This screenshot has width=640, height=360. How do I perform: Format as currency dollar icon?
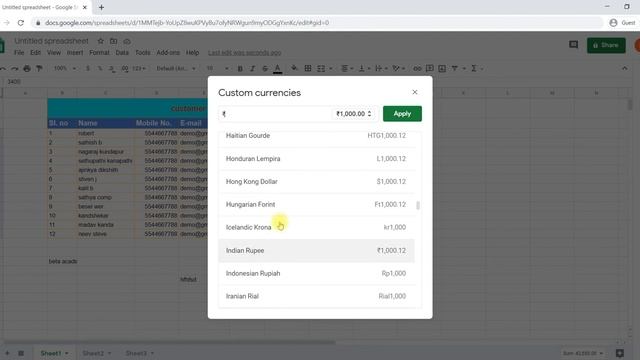tap(88, 69)
